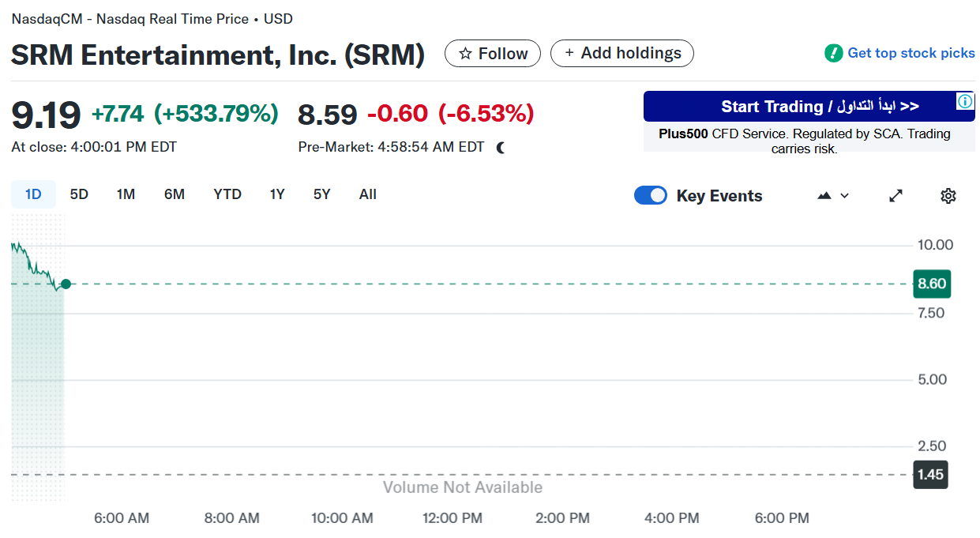Image resolution: width=980 pixels, height=538 pixels.
Task: Select the 5Y time range tab
Action: 321,194
